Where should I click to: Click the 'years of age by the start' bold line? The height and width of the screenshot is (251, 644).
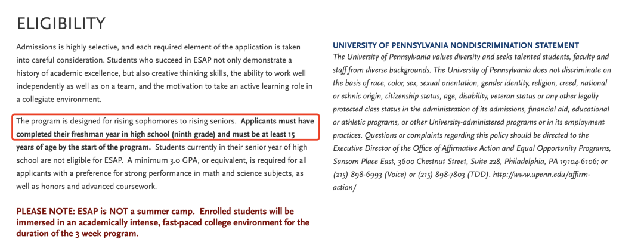pos(84,147)
